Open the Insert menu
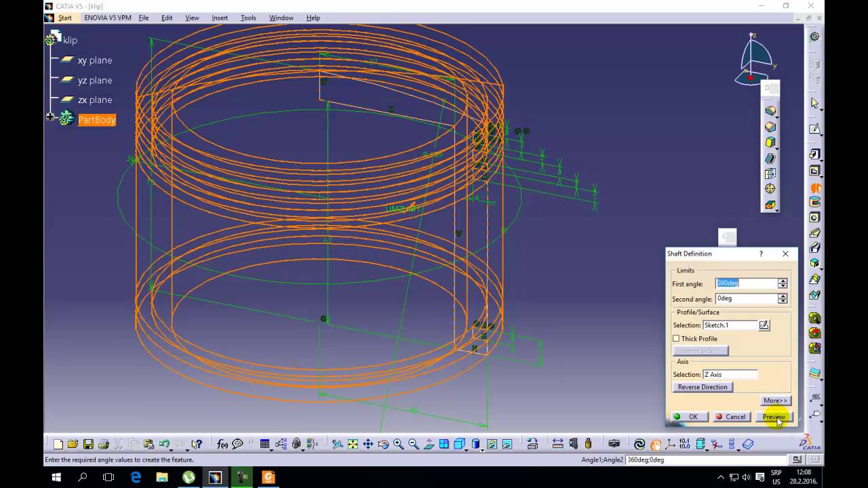 [x=220, y=18]
